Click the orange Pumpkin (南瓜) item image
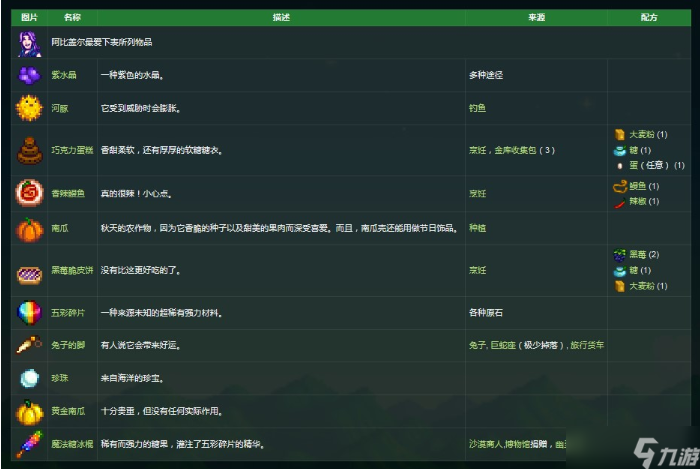Screen dimensions: 700x469 click(x=29, y=230)
